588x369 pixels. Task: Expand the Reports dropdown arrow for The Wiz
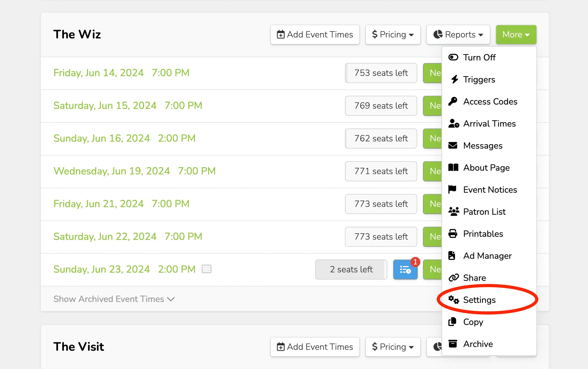tap(481, 35)
